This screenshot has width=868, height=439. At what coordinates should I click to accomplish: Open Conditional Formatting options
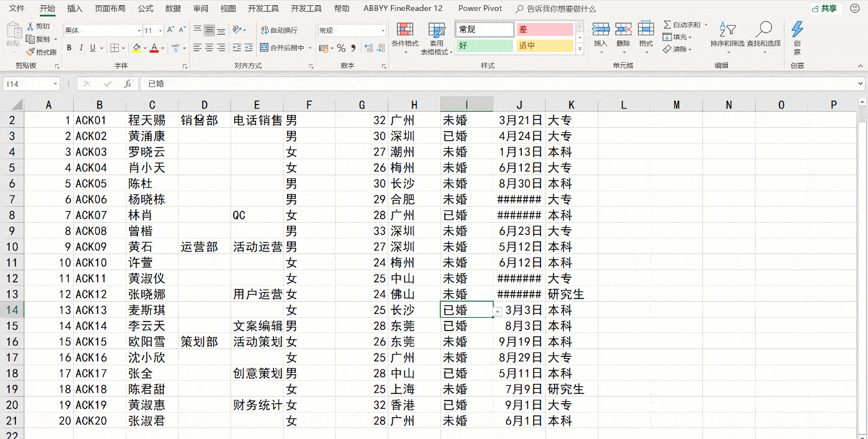coord(404,37)
